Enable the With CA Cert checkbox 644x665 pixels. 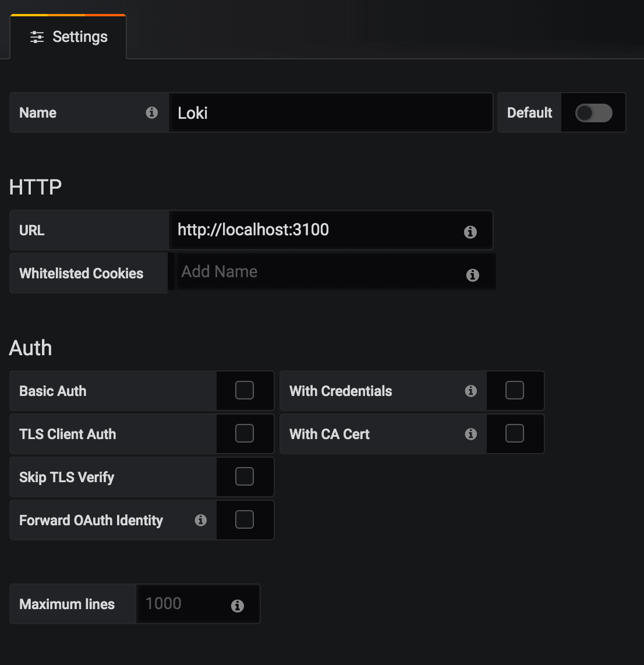(515, 433)
